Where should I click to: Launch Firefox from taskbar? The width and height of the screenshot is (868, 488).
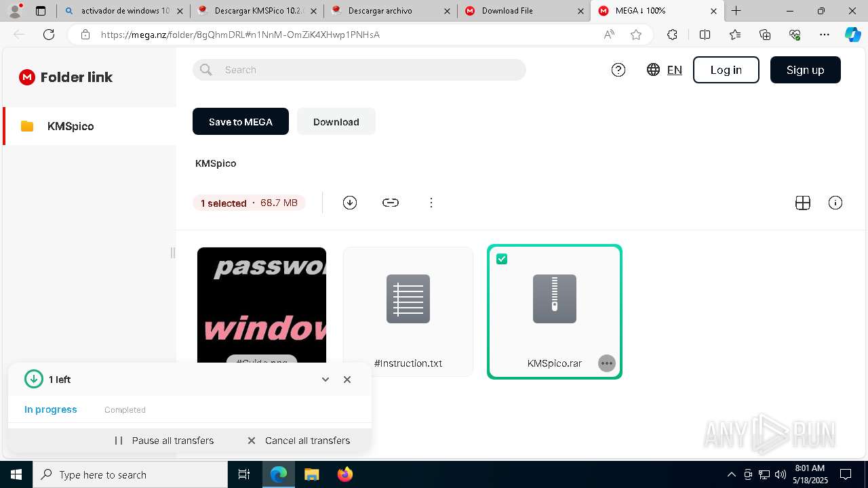point(345,474)
